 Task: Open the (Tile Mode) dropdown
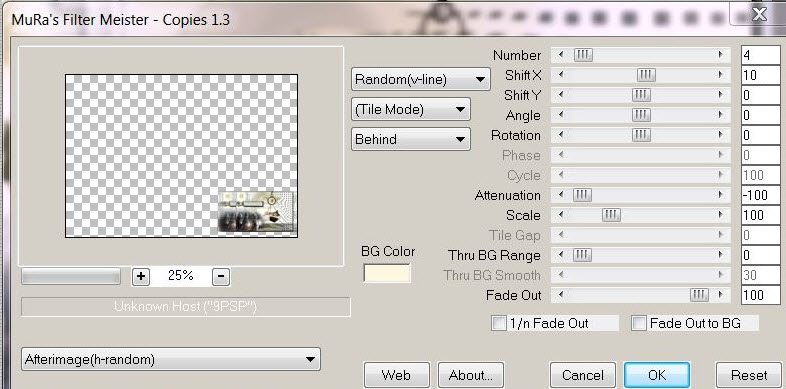click(x=411, y=109)
